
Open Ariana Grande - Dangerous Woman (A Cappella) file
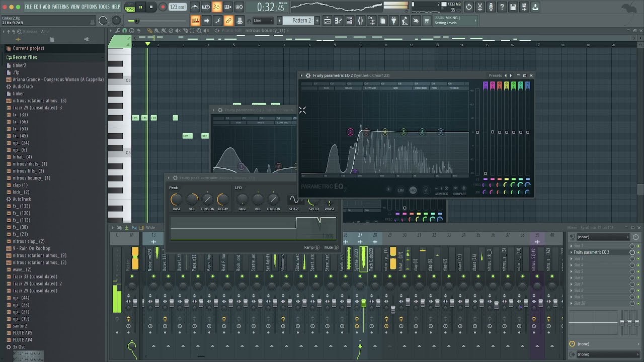58,79
